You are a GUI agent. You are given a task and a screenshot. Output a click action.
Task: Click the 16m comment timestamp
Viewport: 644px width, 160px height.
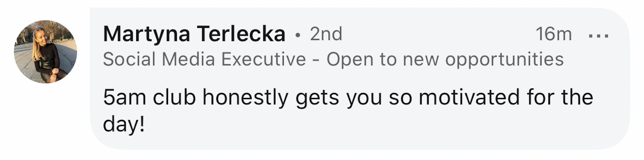pos(553,34)
